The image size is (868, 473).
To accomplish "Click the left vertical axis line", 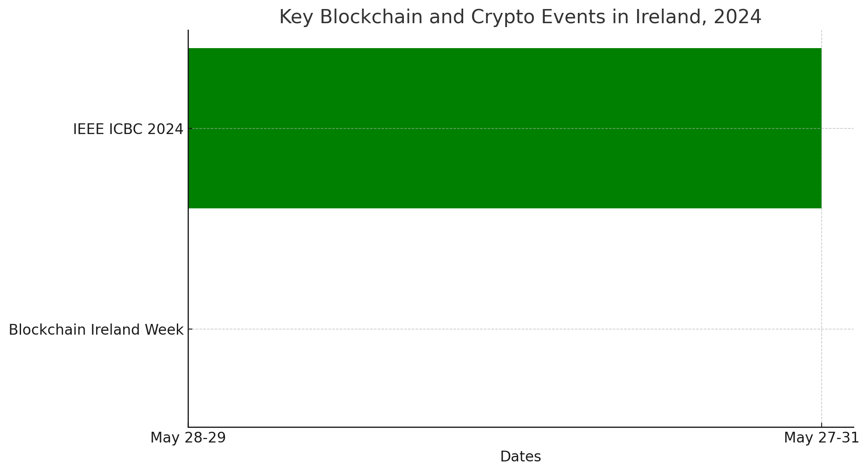I will [188, 229].
